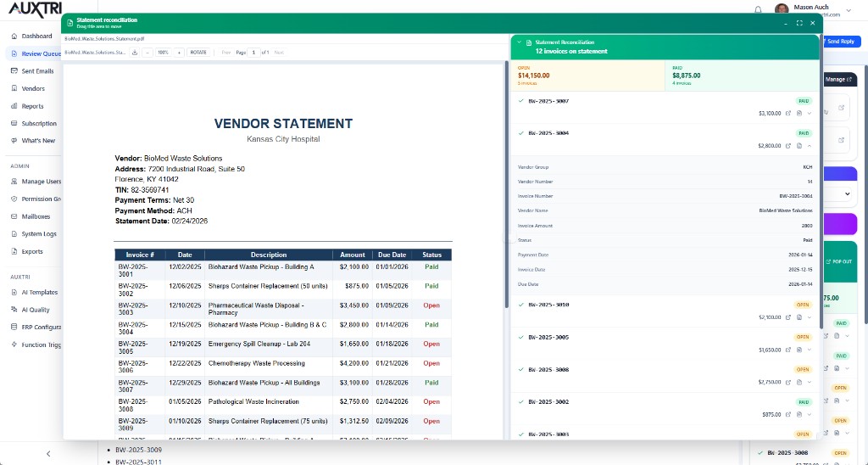Screen dimensions: 868x465
Task: Go to Next page in PDF viewer
Action: 279,53
